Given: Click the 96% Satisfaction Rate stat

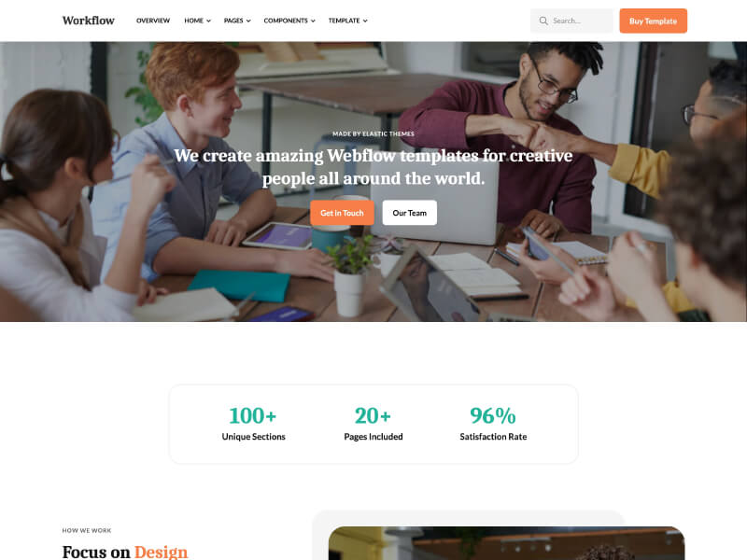Looking at the screenshot, I should (493, 424).
